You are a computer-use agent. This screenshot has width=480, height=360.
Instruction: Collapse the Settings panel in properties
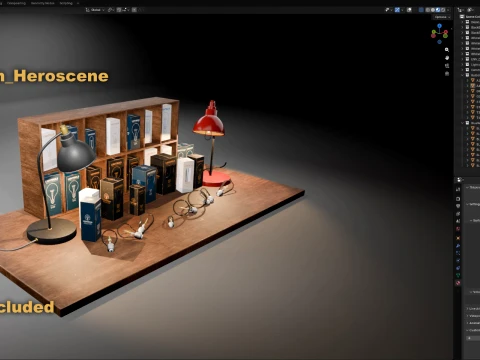(x=473, y=204)
